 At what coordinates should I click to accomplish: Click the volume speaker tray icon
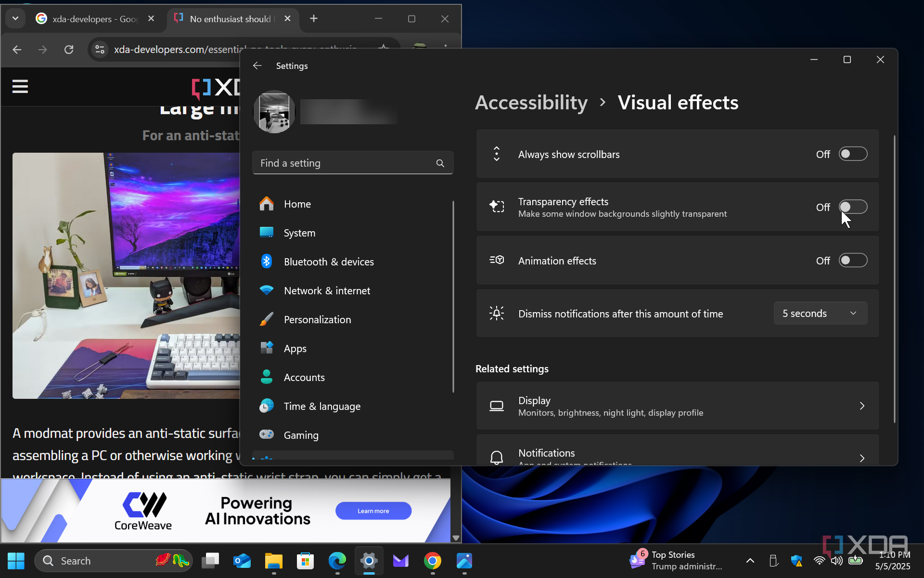837,561
